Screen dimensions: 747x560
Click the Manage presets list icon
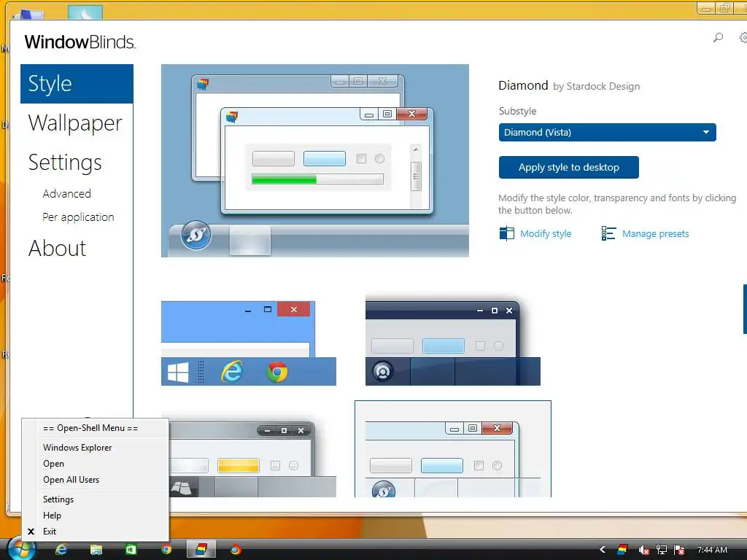608,233
